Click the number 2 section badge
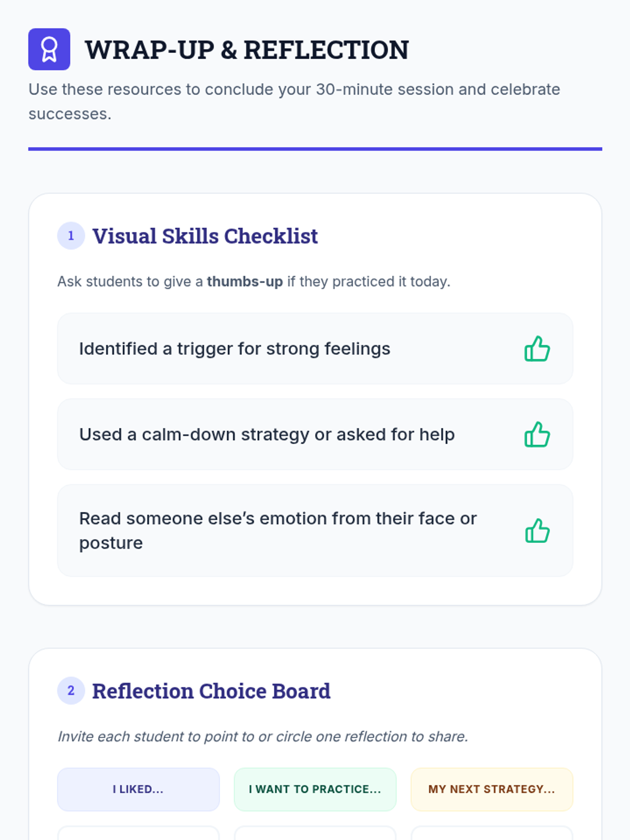This screenshot has width=630, height=840. click(x=71, y=691)
